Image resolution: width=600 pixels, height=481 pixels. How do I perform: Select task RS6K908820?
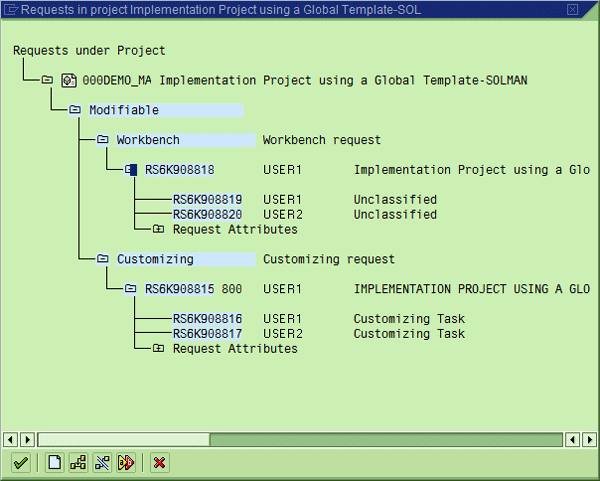(207, 215)
